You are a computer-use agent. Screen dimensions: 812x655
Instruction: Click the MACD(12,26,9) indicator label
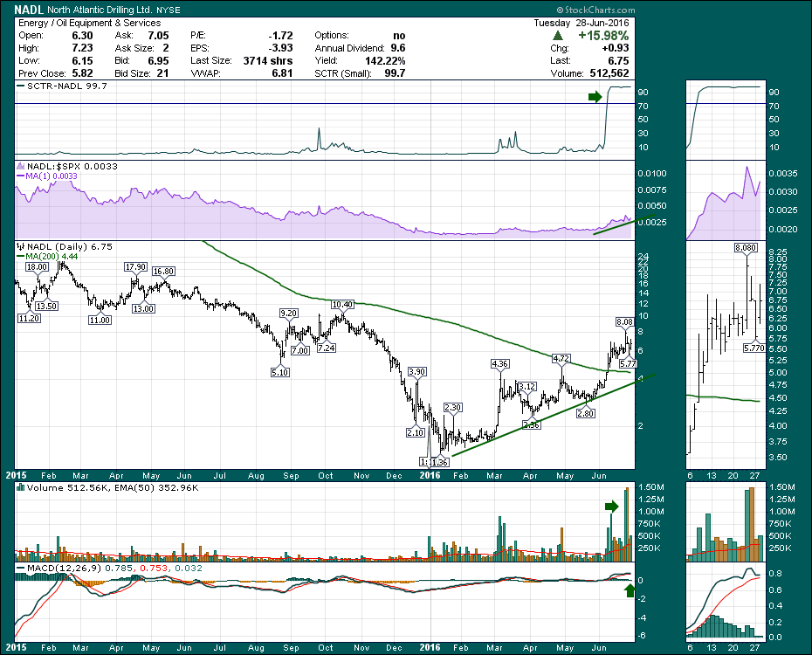pyautogui.click(x=54, y=570)
